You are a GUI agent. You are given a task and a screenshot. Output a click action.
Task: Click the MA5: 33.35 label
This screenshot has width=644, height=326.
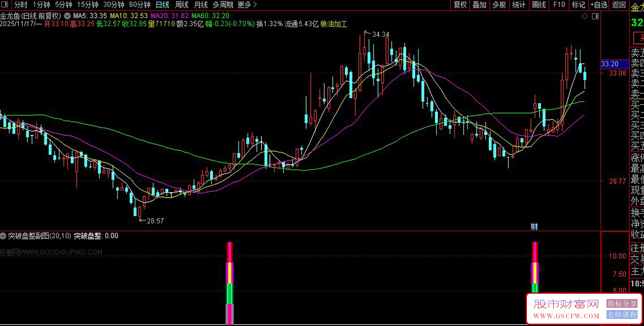90,16
